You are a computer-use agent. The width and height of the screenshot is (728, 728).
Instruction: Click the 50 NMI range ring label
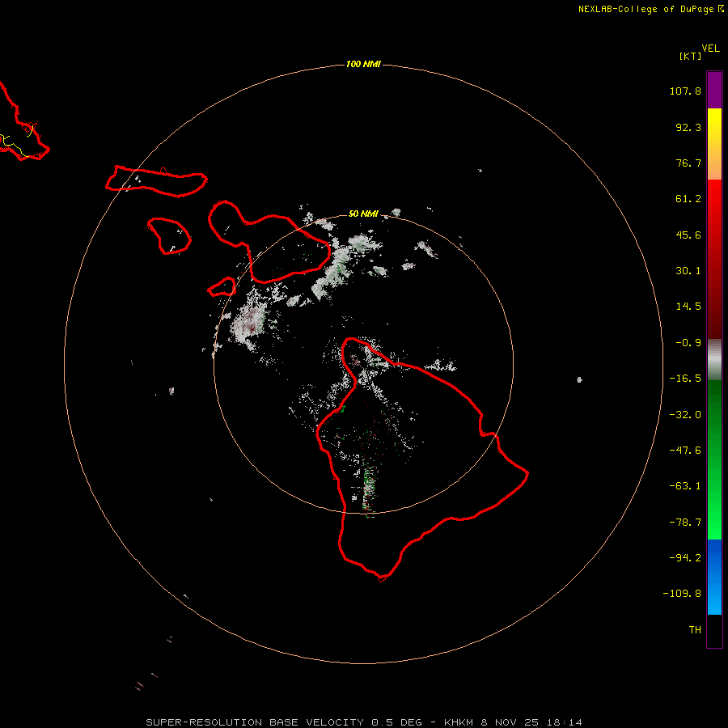pyautogui.click(x=363, y=214)
